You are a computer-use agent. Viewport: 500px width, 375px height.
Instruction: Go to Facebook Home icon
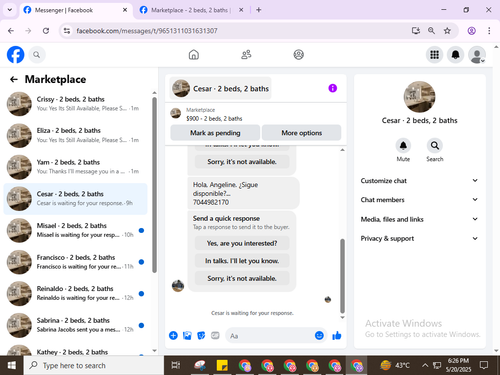coord(194,55)
